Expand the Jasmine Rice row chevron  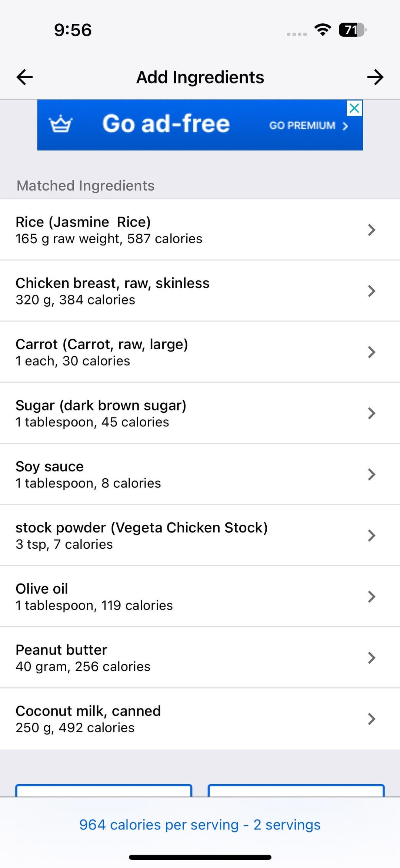[371, 230]
